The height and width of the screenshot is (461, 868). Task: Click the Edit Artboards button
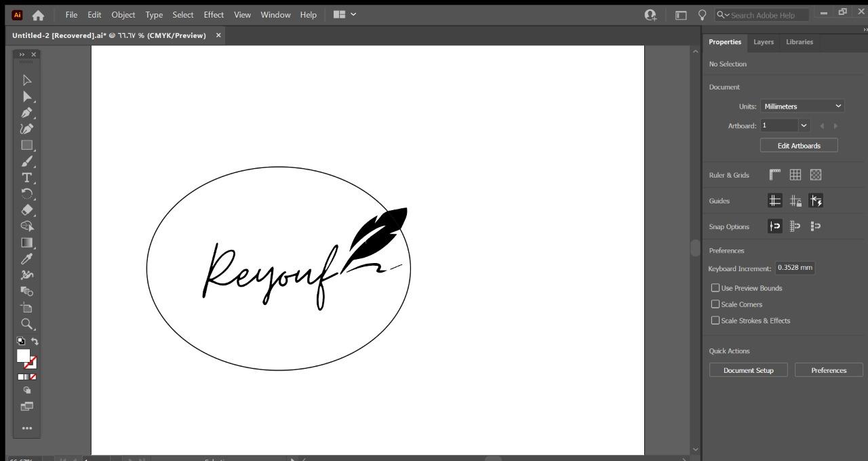799,146
